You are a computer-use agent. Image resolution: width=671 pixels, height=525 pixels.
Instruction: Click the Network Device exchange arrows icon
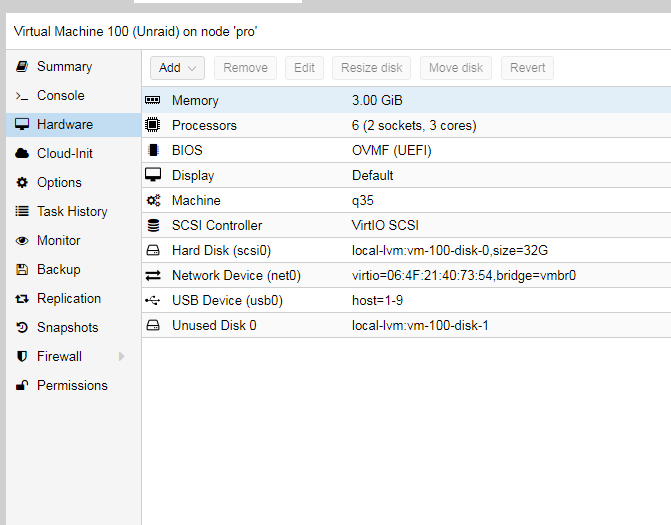153,276
